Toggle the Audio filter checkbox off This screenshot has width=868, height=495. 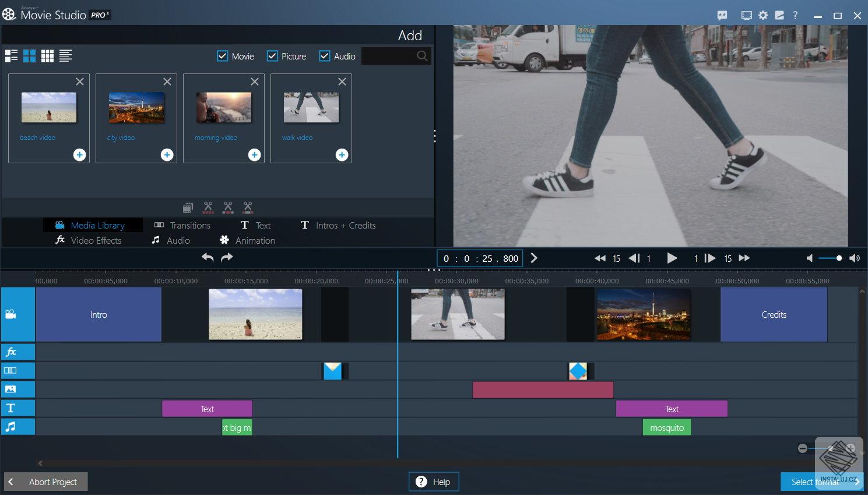coord(324,56)
